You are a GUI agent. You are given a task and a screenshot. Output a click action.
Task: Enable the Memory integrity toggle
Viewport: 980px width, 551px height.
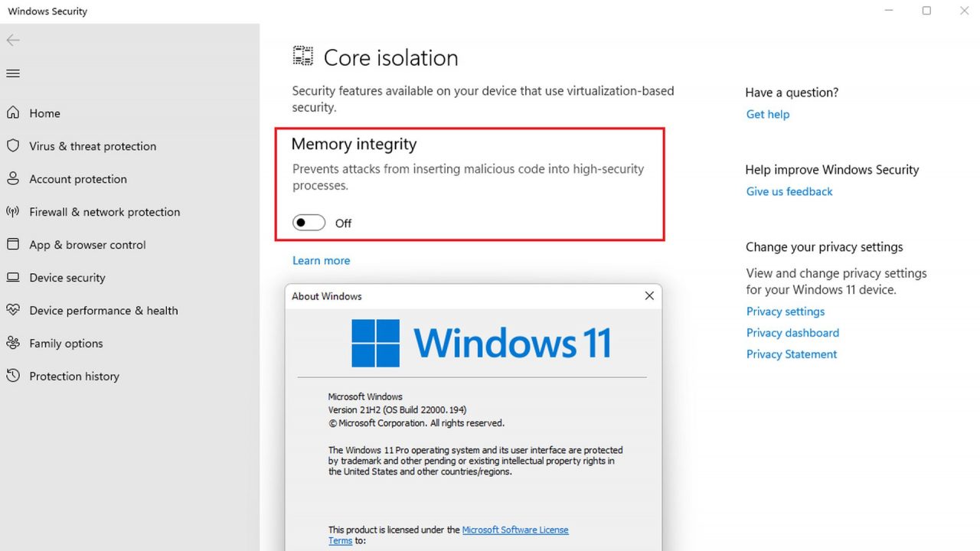pyautogui.click(x=309, y=222)
